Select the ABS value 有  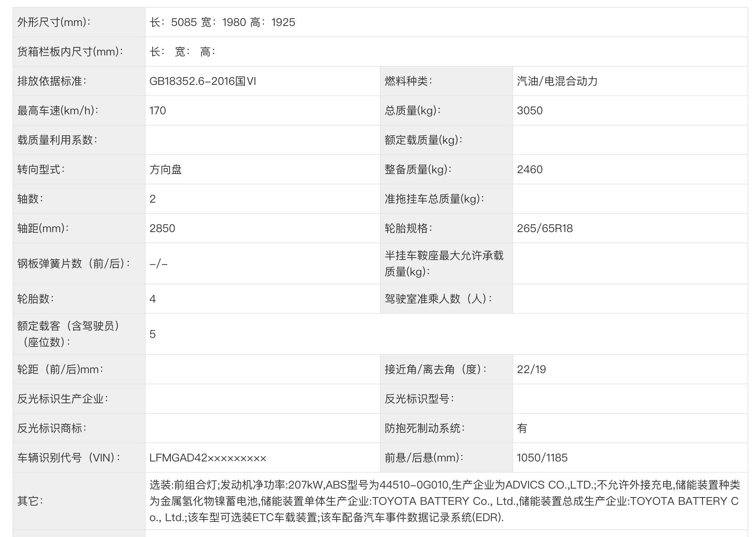(x=522, y=428)
